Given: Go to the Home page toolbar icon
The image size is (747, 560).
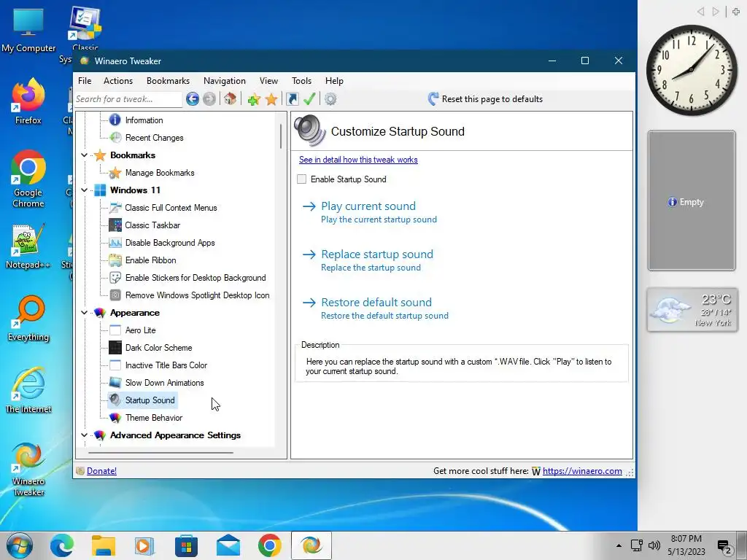Looking at the screenshot, I should pyautogui.click(x=230, y=99).
